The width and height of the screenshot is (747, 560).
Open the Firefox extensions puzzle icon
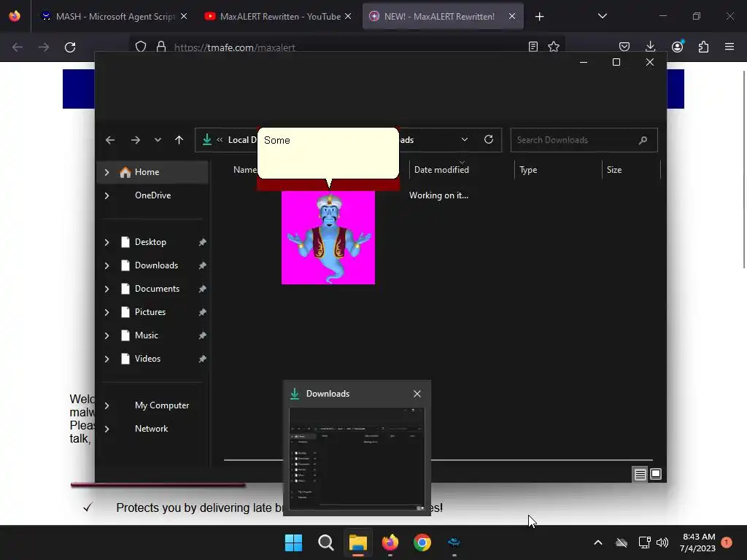pyautogui.click(x=703, y=47)
